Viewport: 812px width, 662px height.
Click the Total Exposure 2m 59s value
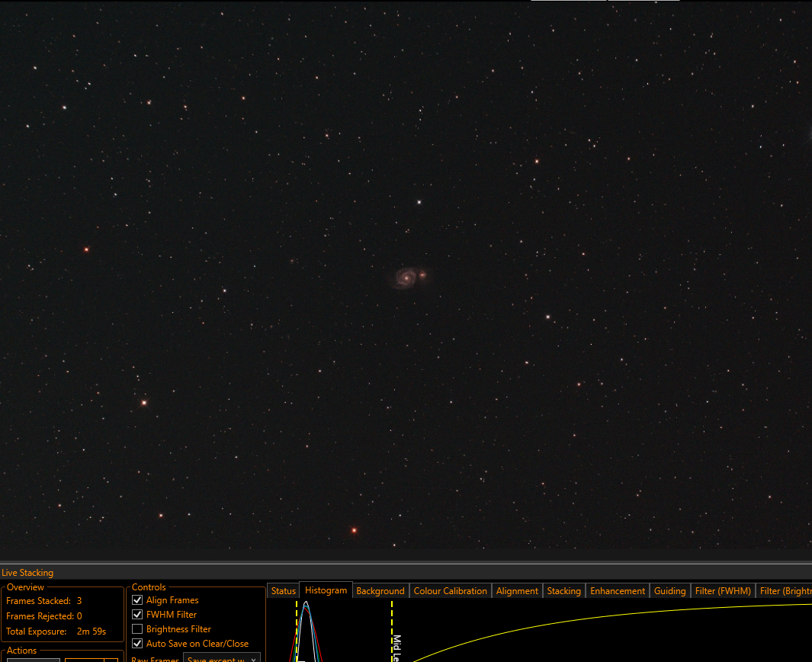[91, 631]
